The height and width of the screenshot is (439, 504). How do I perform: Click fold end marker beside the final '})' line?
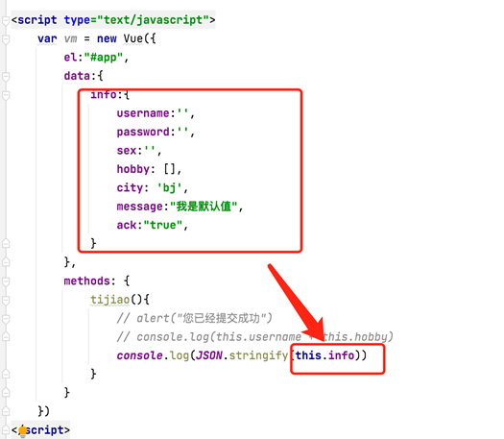click(x=6, y=411)
